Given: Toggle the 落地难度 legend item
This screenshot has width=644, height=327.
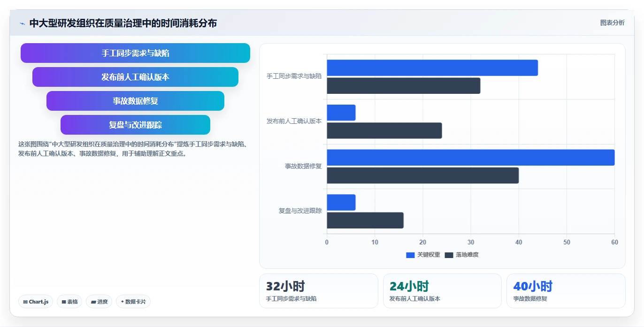Looking at the screenshot, I should 461,255.
